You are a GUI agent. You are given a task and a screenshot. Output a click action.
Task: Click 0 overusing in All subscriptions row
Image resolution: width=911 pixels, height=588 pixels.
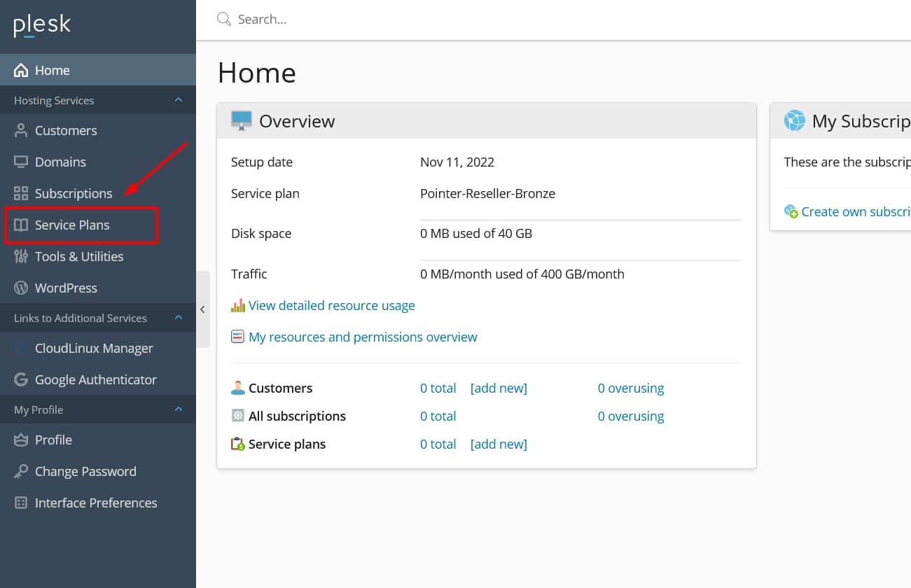tap(631, 416)
